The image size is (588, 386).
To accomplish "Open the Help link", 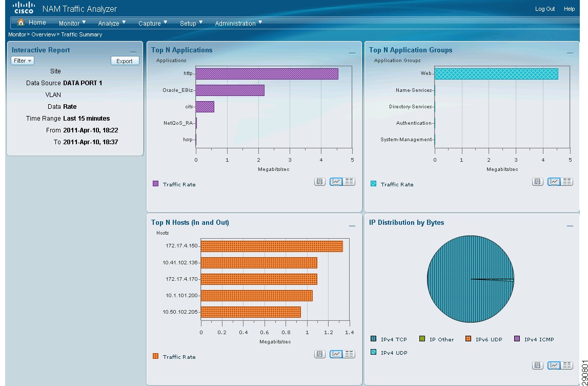I will (569, 9).
